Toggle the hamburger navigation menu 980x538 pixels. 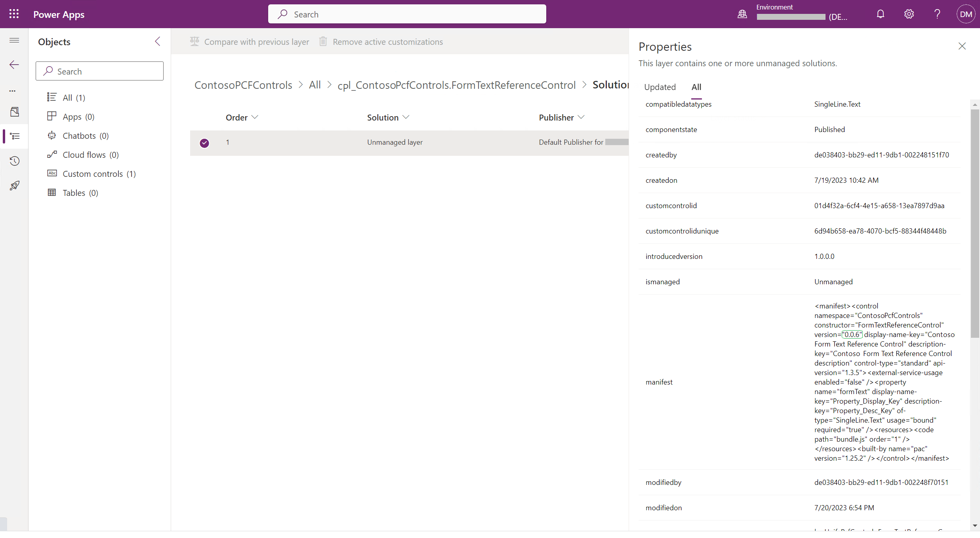pos(14,40)
